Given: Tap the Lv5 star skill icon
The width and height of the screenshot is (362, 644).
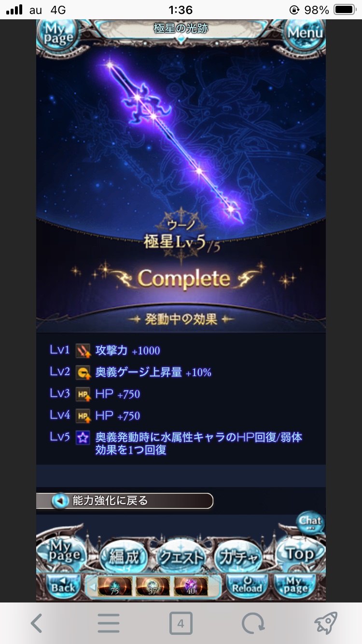Looking at the screenshot, I should click(83, 437).
